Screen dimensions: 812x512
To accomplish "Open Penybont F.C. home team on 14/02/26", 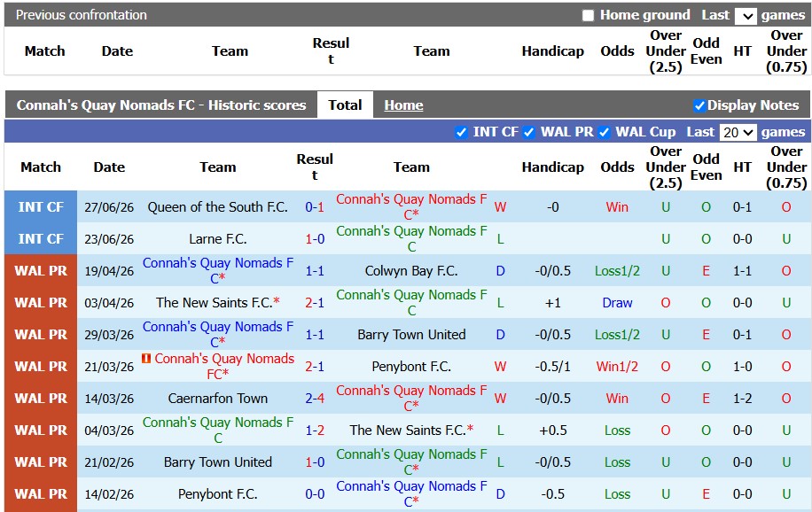I will [217, 494].
